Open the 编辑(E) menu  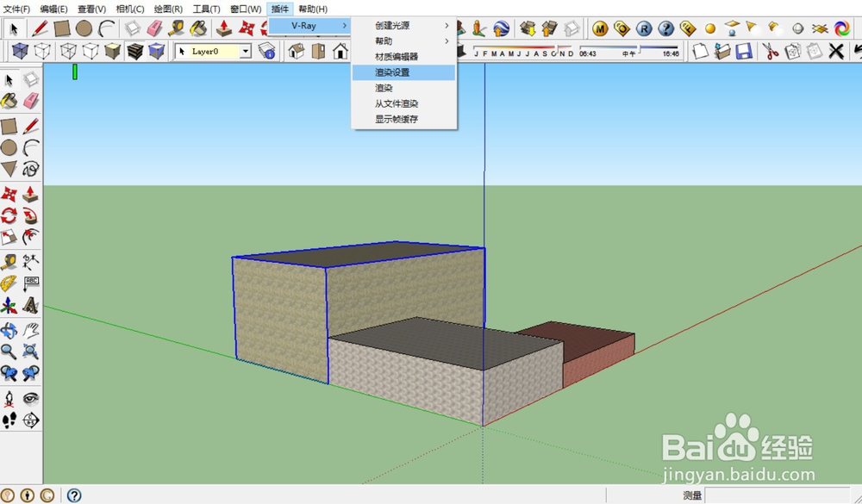point(53,9)
